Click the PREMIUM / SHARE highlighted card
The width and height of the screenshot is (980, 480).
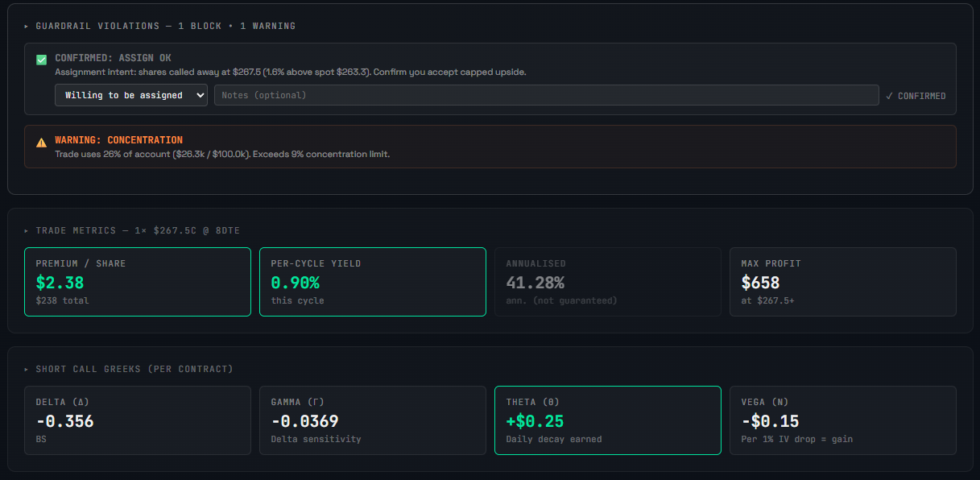[137, 282]
